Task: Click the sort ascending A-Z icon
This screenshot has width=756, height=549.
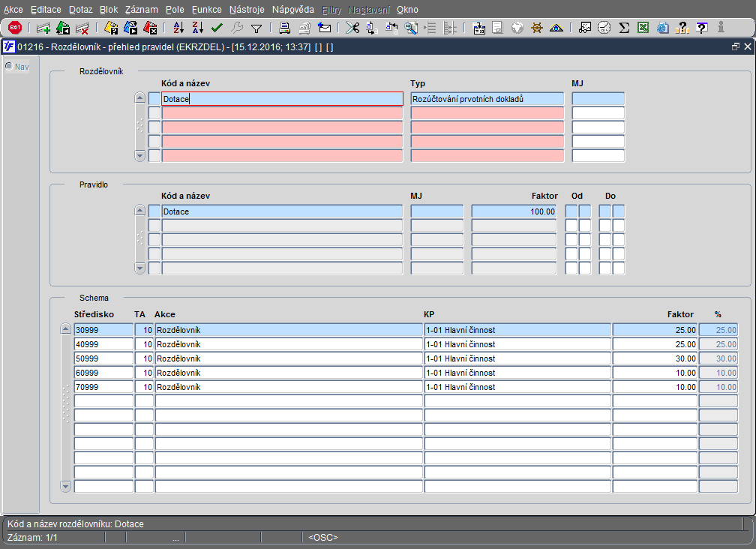Action: 178,28
